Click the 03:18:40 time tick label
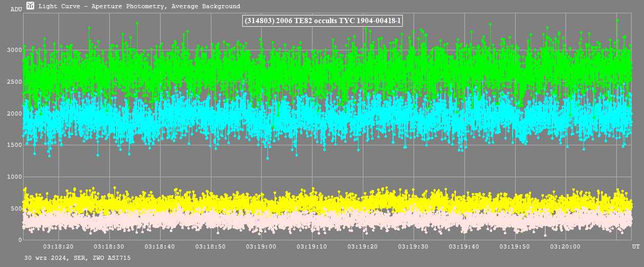The image size is (644, 267). [160, 246]
